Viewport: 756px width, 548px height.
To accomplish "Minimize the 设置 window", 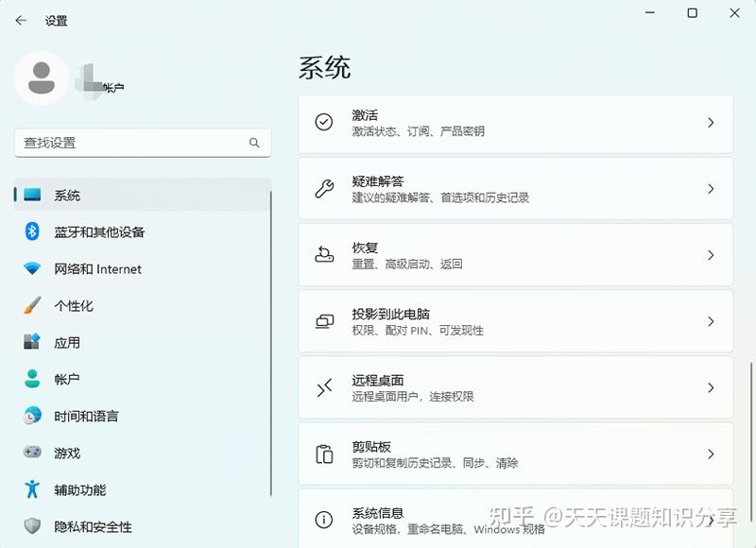I will pos(650,13).
